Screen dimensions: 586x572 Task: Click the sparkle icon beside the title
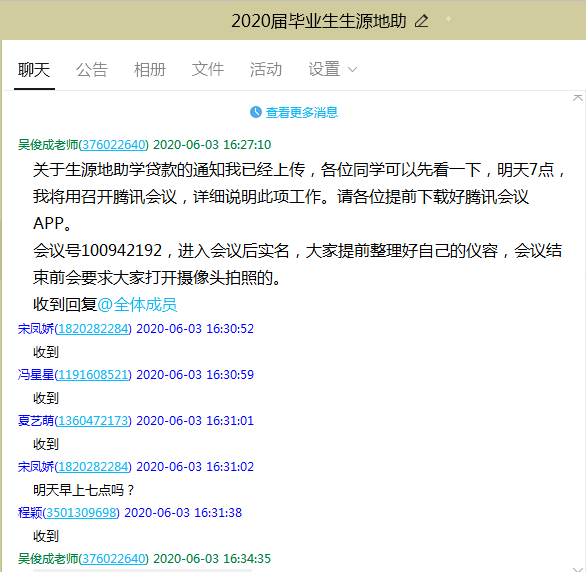point(448,19)
